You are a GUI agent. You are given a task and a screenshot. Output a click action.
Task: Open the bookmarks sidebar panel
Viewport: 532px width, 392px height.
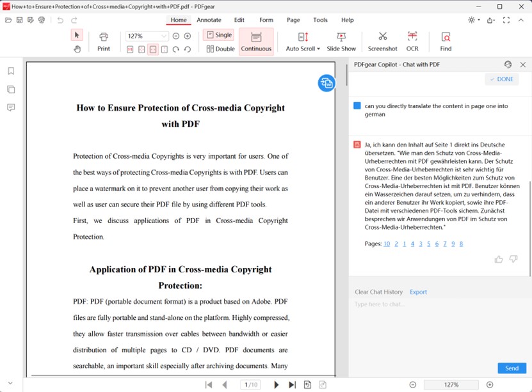tap(10, 71)
